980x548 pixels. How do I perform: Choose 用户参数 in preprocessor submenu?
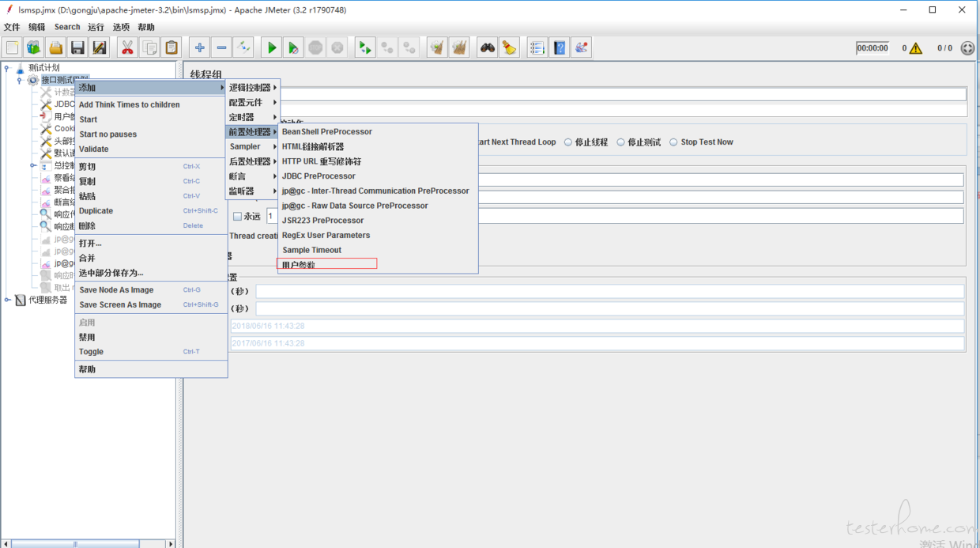tap(378, 265)
